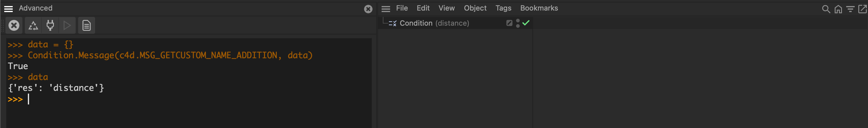Viewport: 868px width, 128px height.
Task: Click the home icon in Object Manager
Action: [x=838, y=9]
